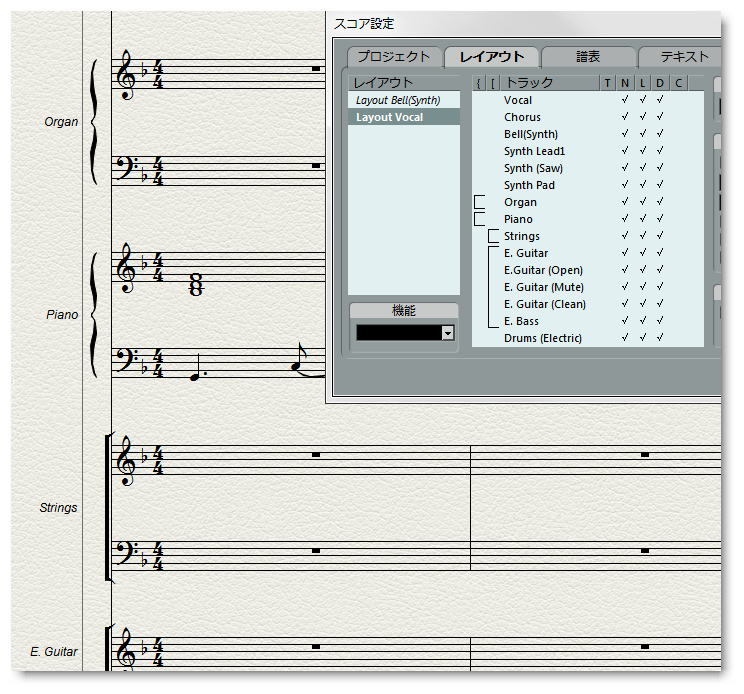Open the 機能 dropdown menu
Image resolution: width=744 pixels, height=694 pixels.
tap(447, 333)
